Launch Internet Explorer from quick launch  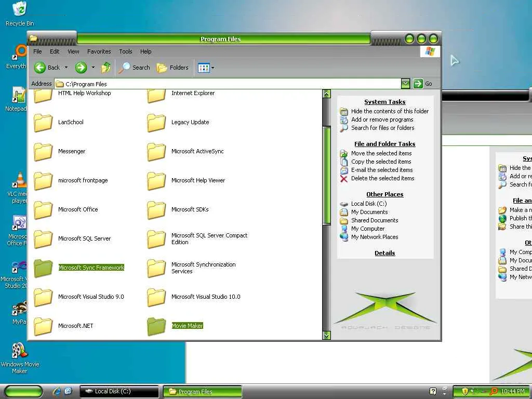57,391
